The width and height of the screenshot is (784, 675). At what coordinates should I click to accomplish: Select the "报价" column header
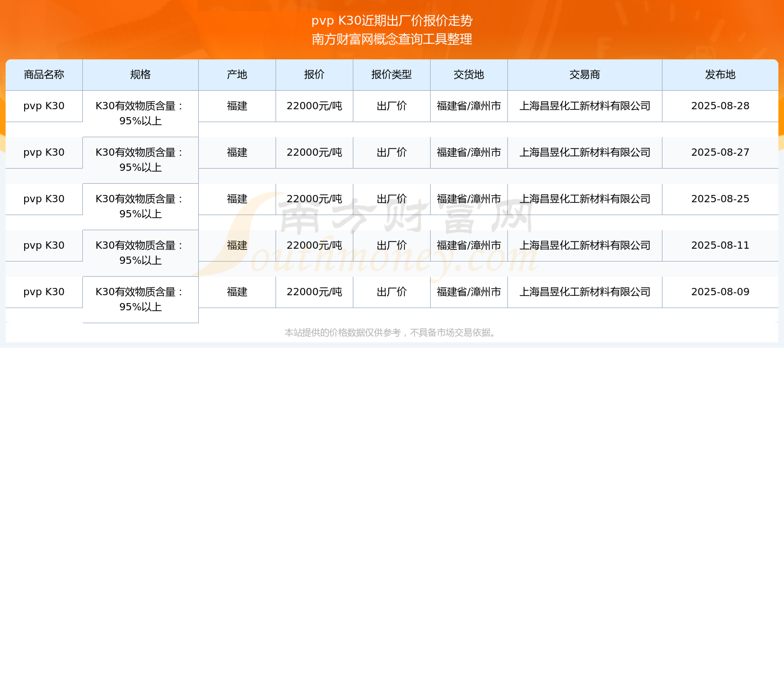coord(314,75)
